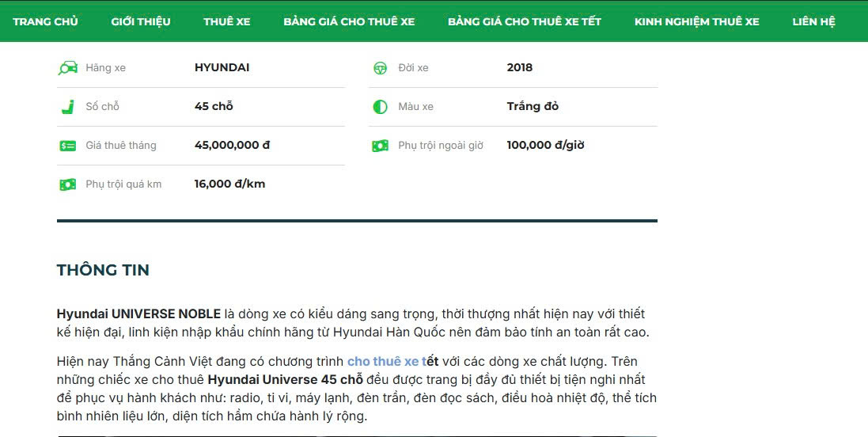Open the Trang chủ menu item
The width and height of the screenshot is (868, 437).
click(45, 21)
